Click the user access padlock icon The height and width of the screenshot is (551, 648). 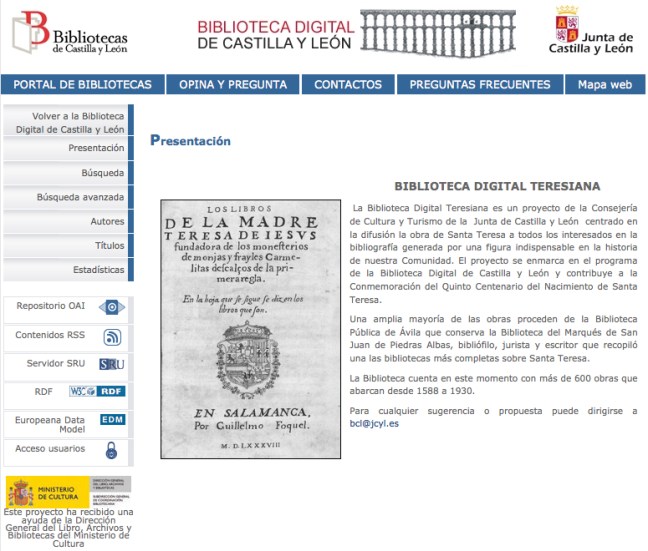click(112, 450)
